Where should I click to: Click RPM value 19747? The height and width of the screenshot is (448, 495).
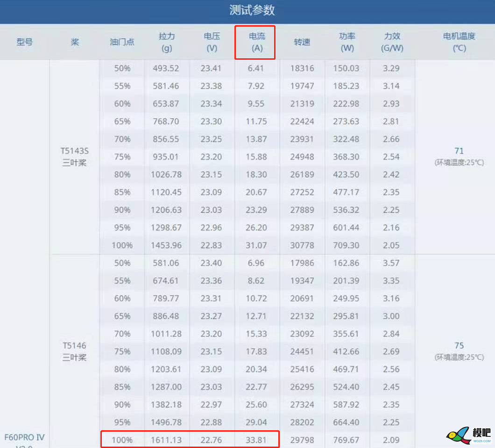coord(302,86)
